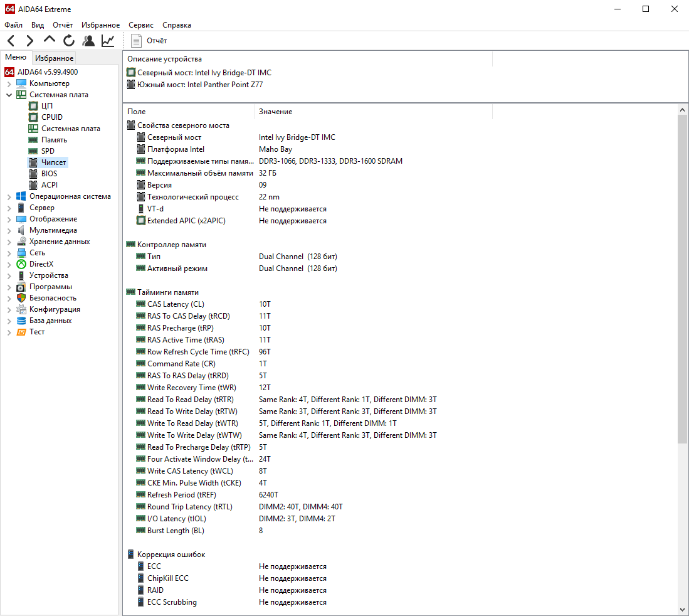The height and width of the screenshot is (616, 689).
Task: Click the Значение column header
Action: [x=374, y=112]
